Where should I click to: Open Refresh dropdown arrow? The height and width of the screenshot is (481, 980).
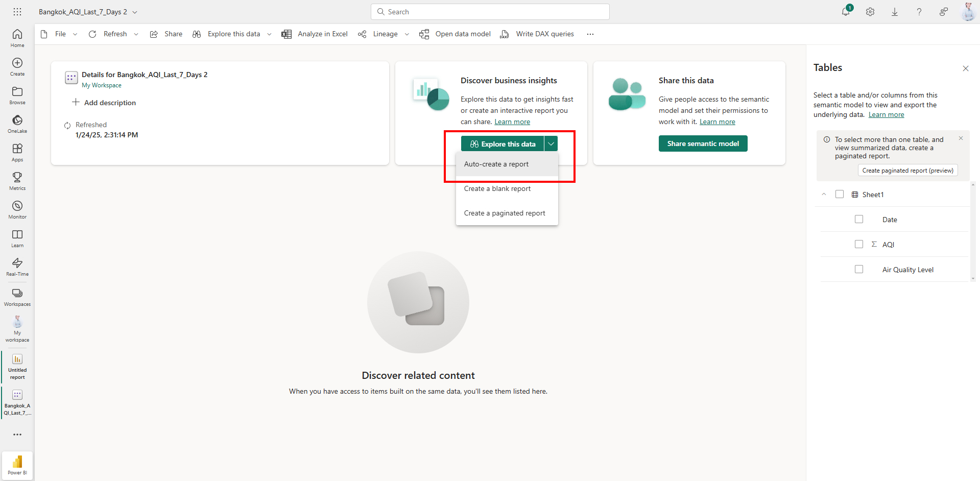(x=136, y=34)
